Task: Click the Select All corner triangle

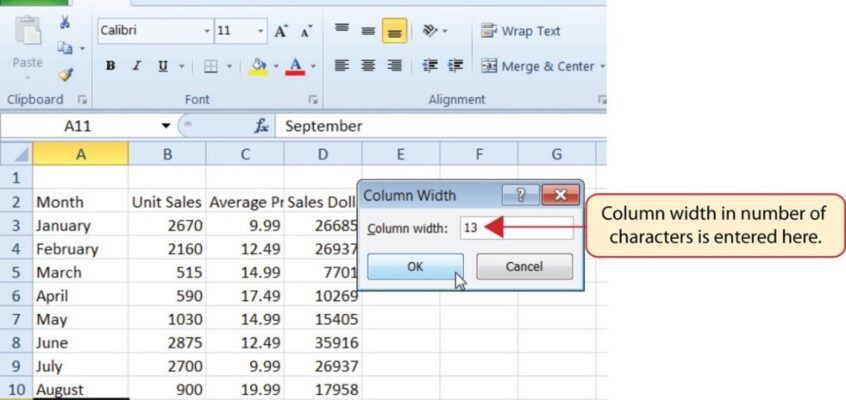Action: click(x=16, y=154)
